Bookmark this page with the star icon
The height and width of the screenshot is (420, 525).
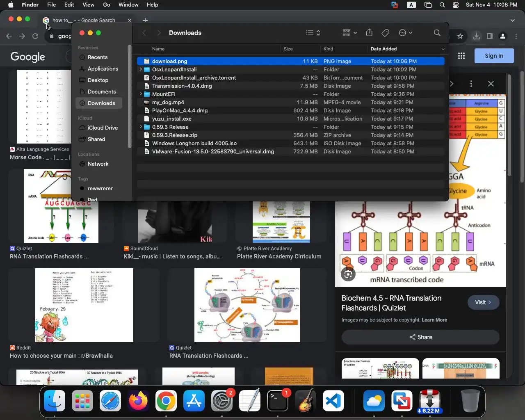(460, 36)
